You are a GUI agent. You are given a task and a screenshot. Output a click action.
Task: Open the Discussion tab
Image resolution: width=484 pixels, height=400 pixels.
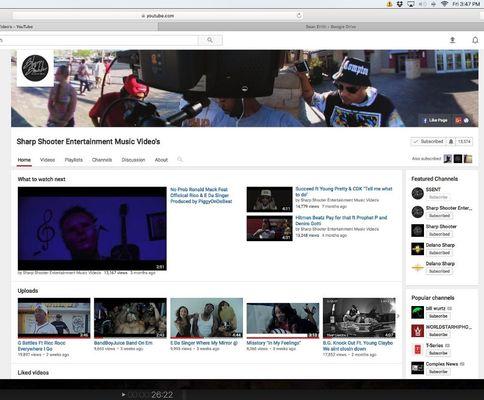pyautogui.click(x=133, y=160)
